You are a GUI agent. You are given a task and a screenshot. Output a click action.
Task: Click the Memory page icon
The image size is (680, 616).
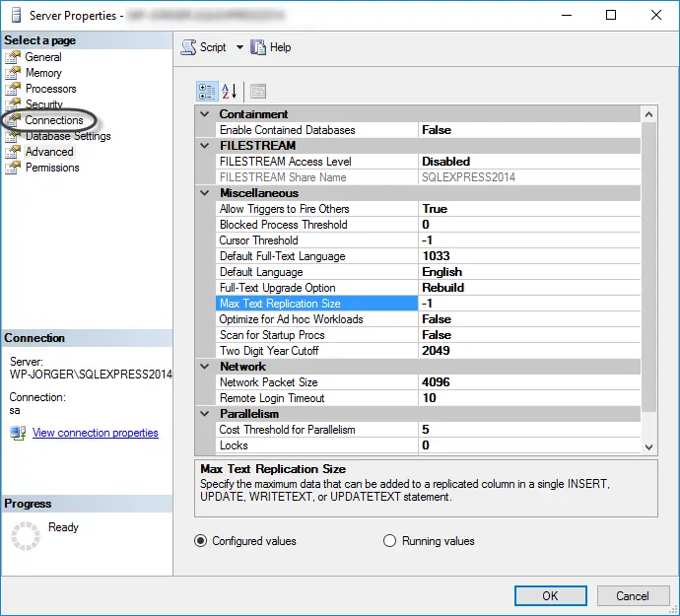tap(13, 73)
